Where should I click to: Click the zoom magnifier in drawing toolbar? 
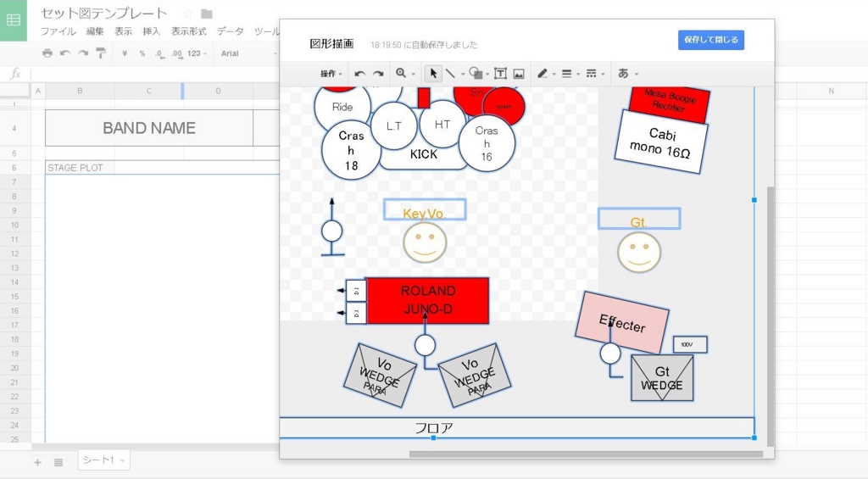(x=401, y=73)
